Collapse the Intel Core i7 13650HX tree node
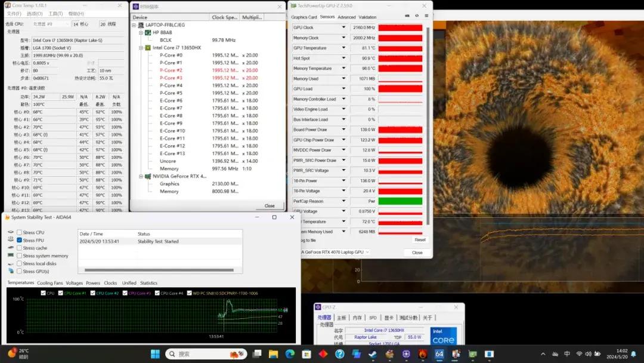Viewport: 644px width, 363px height. click(x=141, y=47)
